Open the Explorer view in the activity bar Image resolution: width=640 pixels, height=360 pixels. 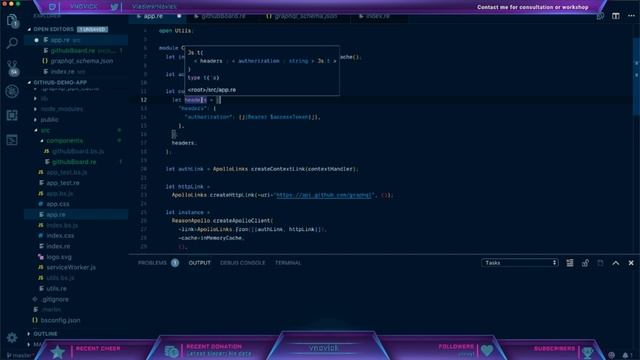(12, 20)
